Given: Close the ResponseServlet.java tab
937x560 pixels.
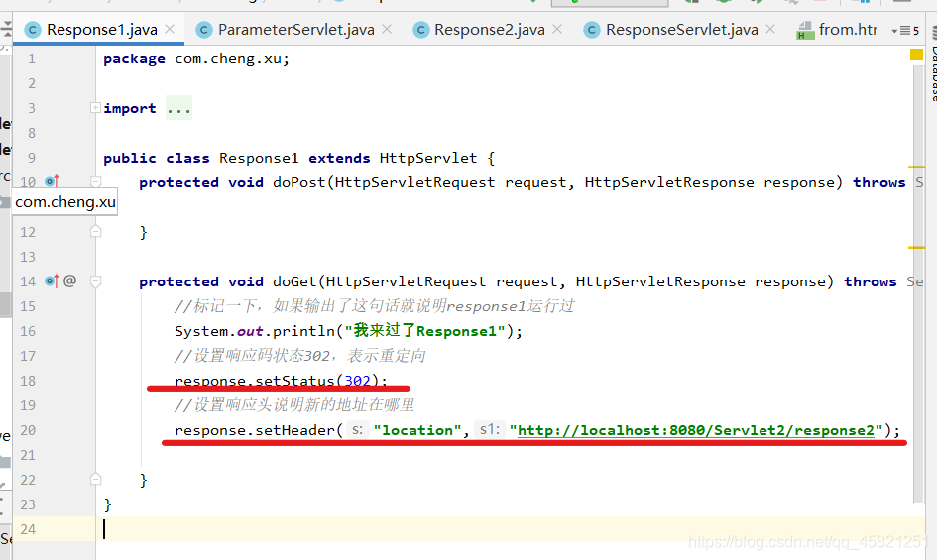Looking at the screenshot, I should pyautogui.click(x=770, y=29).
